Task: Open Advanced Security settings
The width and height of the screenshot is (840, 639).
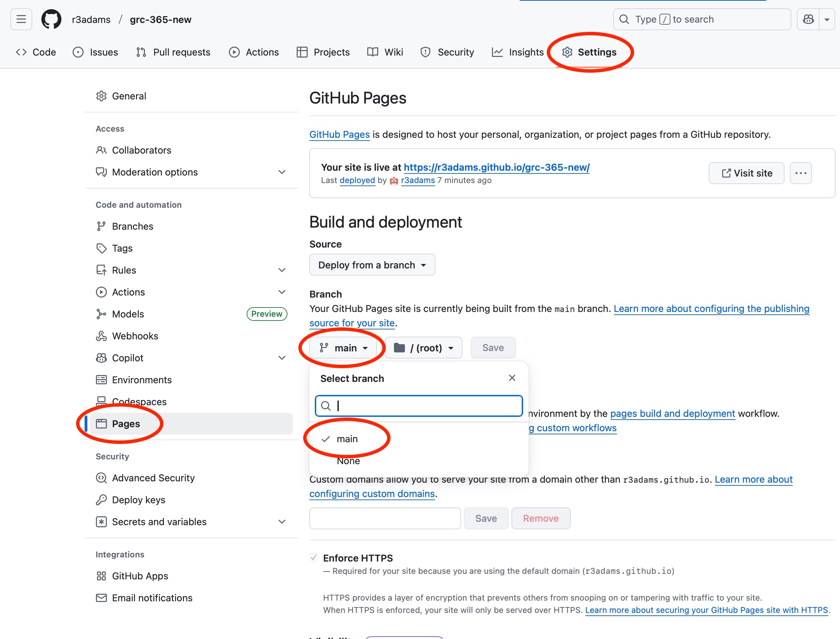Action: tap(191, 478)
